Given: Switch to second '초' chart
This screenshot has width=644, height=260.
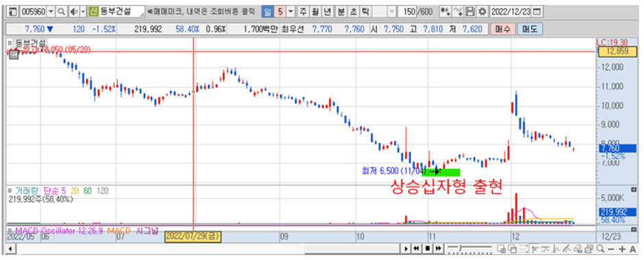Looking at the screenshot, I should (x=354, y=12).
